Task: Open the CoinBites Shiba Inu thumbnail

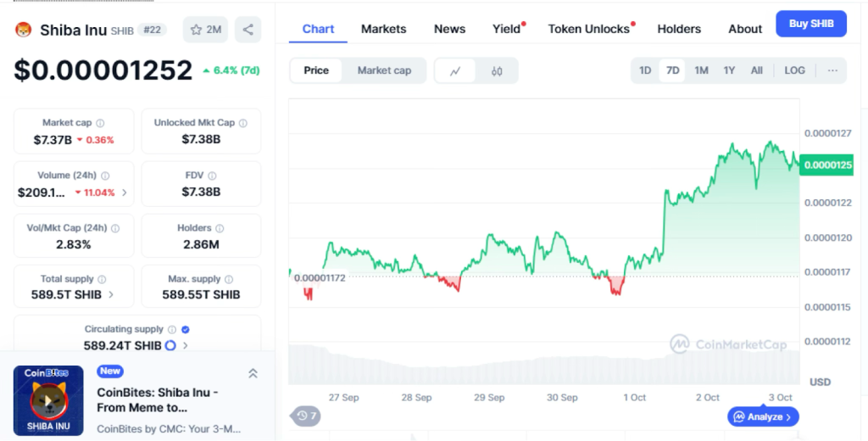Action: pos(48,400)
